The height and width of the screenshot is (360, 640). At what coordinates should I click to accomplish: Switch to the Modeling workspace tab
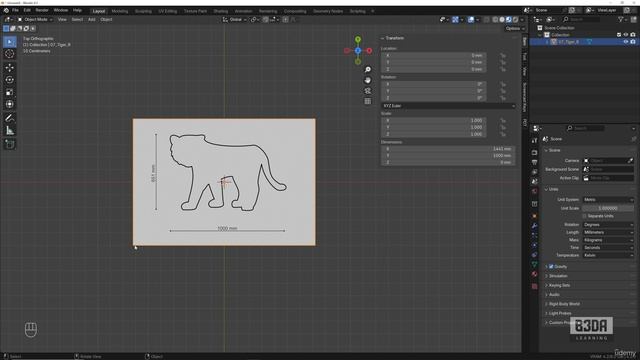tap(120, 11)
